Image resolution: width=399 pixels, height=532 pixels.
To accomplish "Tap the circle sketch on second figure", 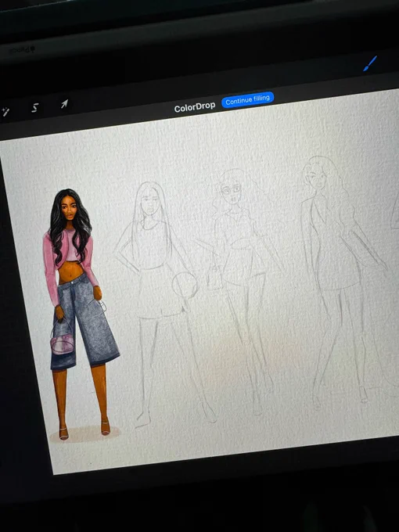I will pyautogui.click(x=185, y=286).
